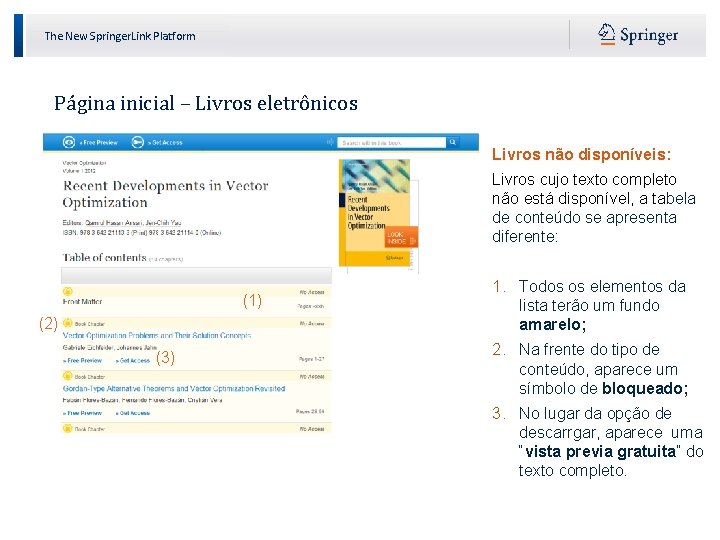
Task: Click the search within this book field
Action: (391, 143)
